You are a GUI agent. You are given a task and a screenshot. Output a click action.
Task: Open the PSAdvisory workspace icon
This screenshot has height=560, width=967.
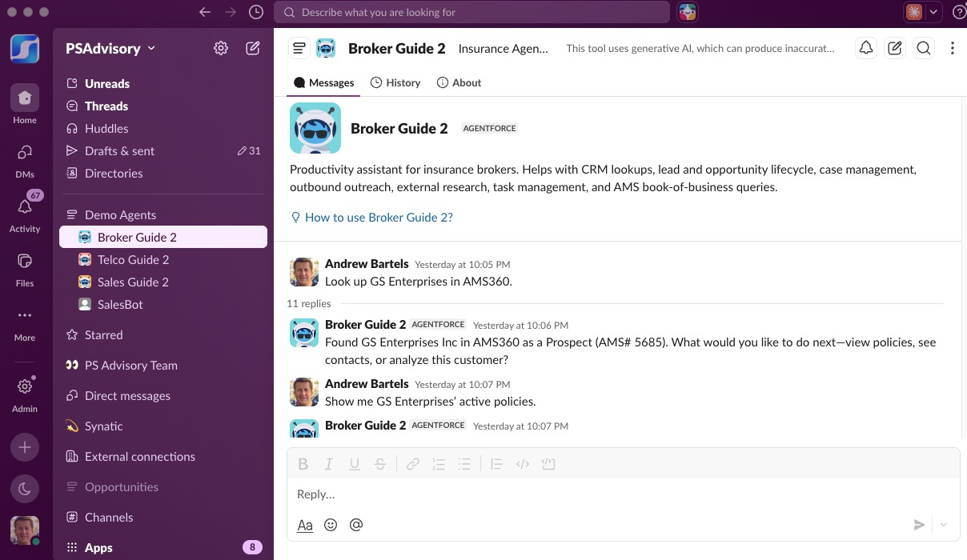coord(25,48)
